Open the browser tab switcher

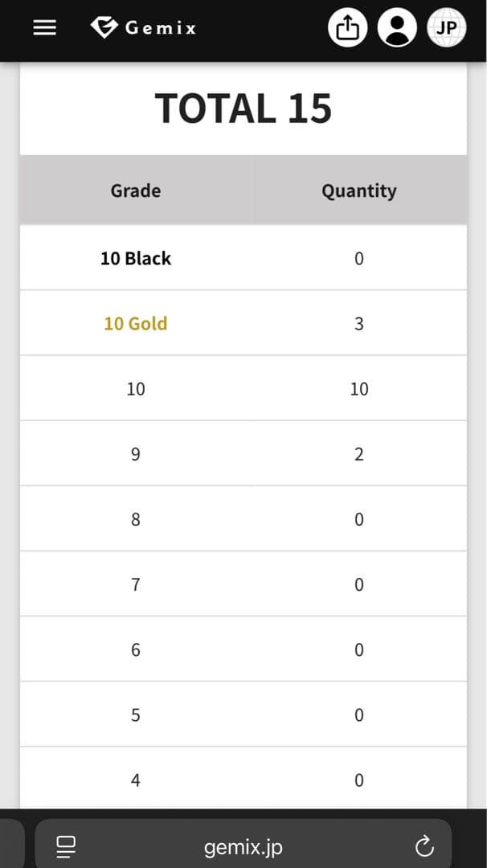8,845
